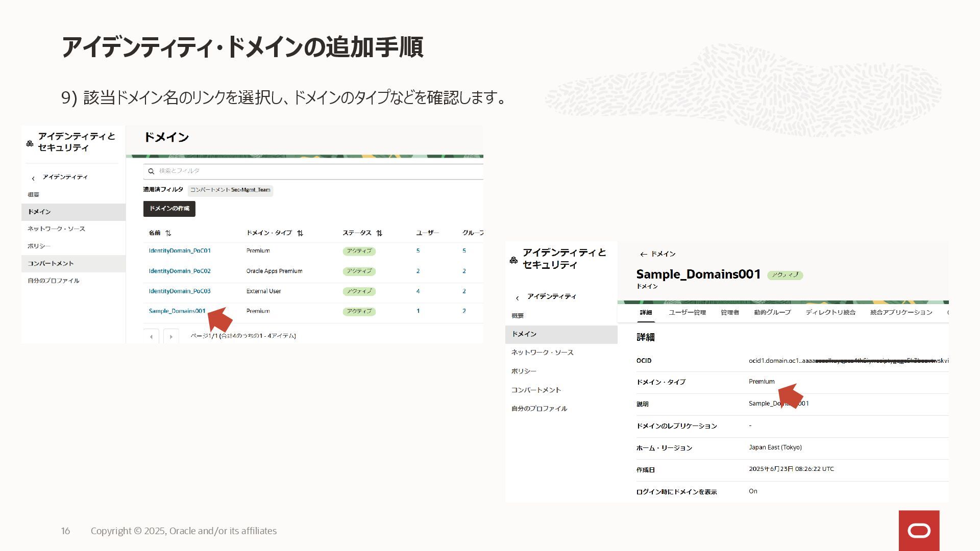Click アクティブ status badge of Sample_Domains001 row
The width and height of the screenshot is (980, 551).
[359, 311]
